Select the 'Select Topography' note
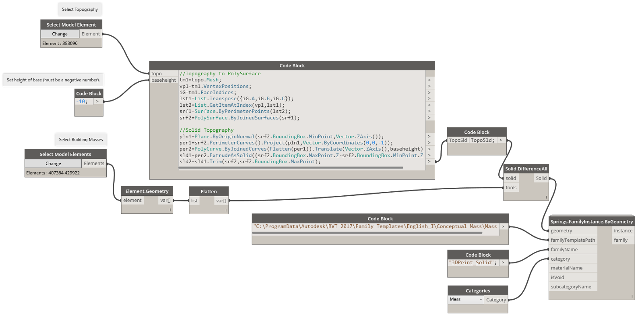 80,9
